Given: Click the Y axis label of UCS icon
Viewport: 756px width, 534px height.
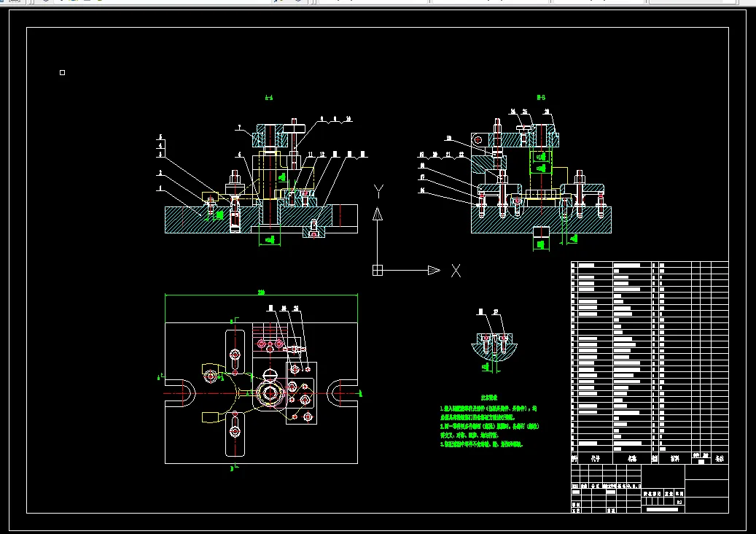Looking at the screenshot, I should point(378,191).
